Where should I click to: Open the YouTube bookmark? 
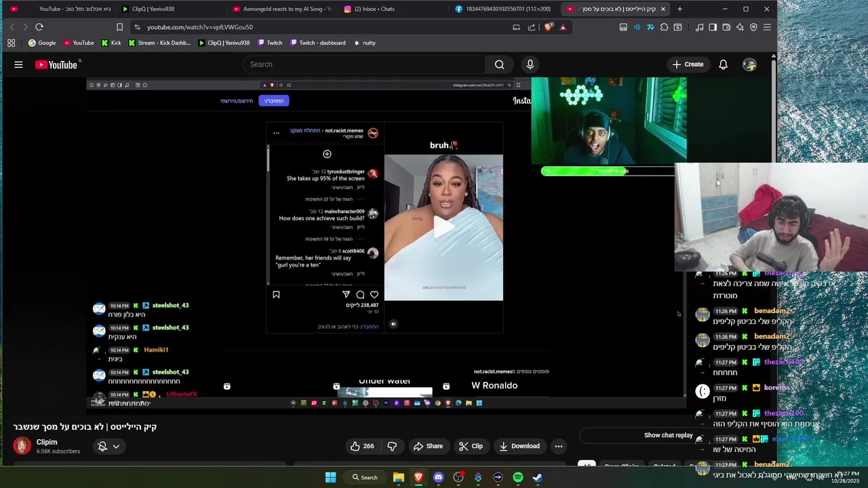click(x=79, y=43)
